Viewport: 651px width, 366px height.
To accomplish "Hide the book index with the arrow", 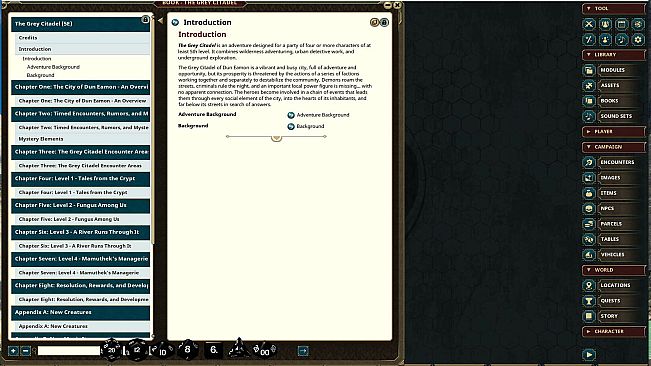I will pos(160,20).
